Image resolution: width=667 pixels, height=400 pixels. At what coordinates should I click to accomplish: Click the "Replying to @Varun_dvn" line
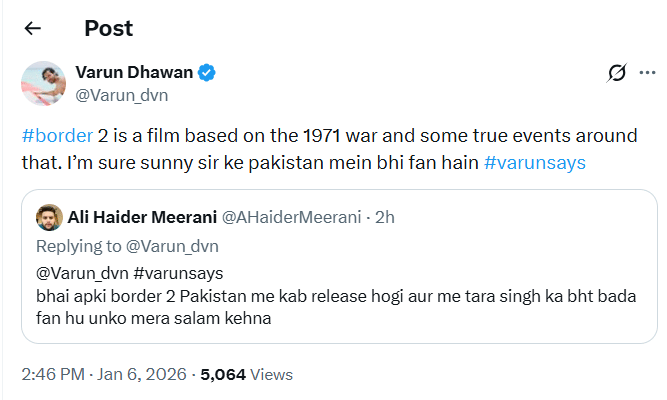tap(127, 246)
